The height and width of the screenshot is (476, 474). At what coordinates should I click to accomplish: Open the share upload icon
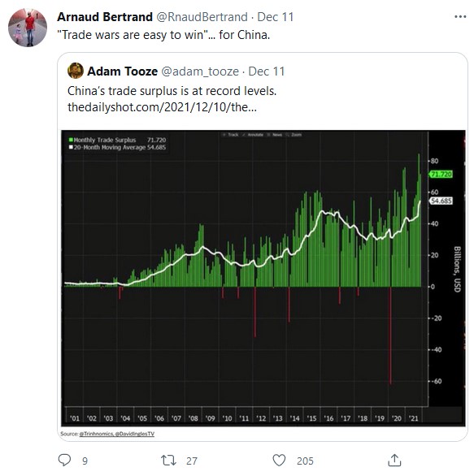tap(394, 460)
